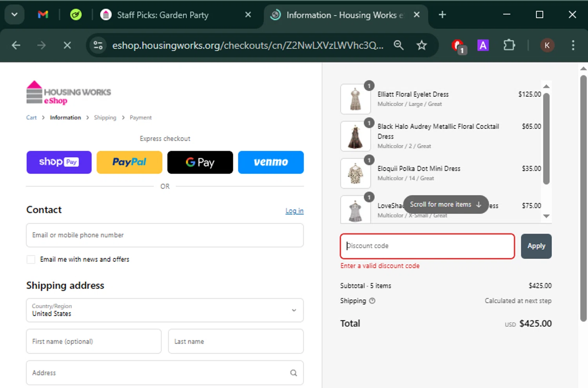
Task: Show shipping info help icon
Action: coord(372,301)
